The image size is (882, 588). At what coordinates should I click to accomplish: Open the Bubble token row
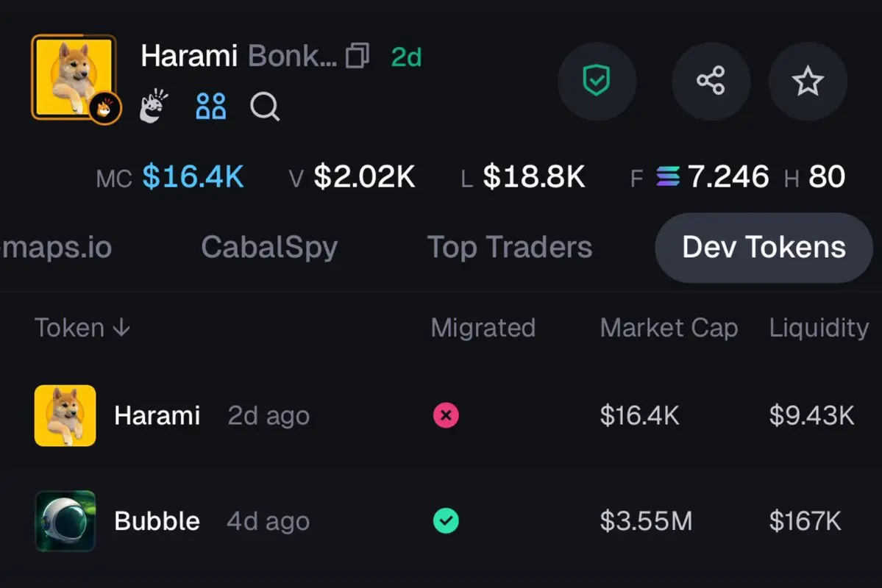441,520
